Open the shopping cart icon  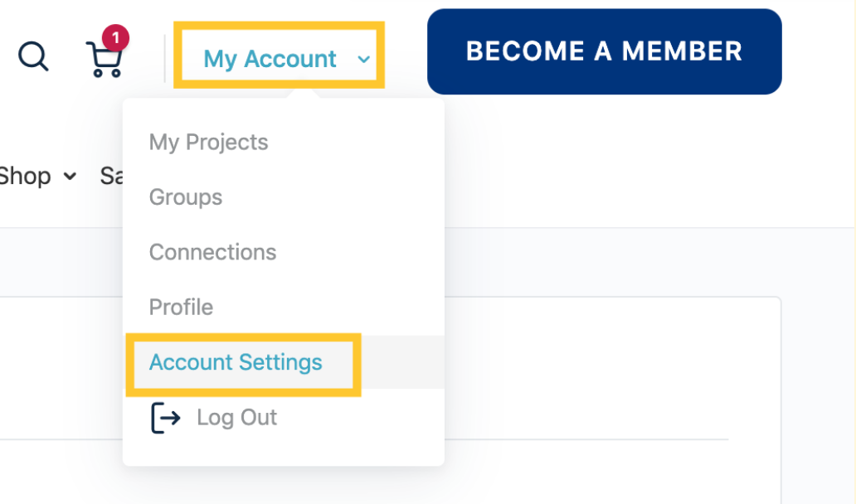[x=104, y=59]
